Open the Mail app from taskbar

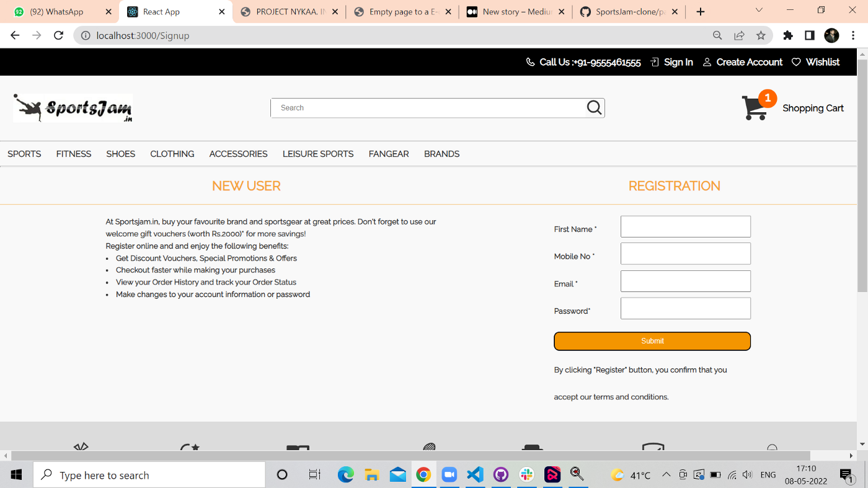(x=397, y=475)
